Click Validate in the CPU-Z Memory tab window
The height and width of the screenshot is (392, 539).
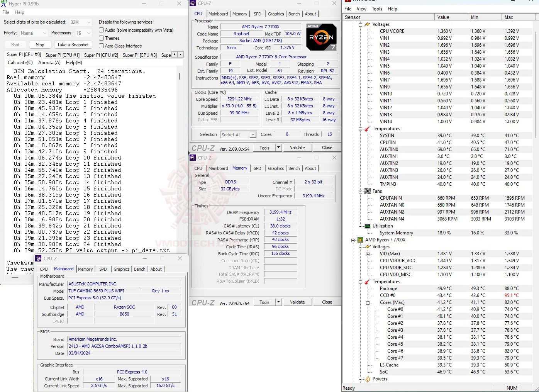pos(297,302)
